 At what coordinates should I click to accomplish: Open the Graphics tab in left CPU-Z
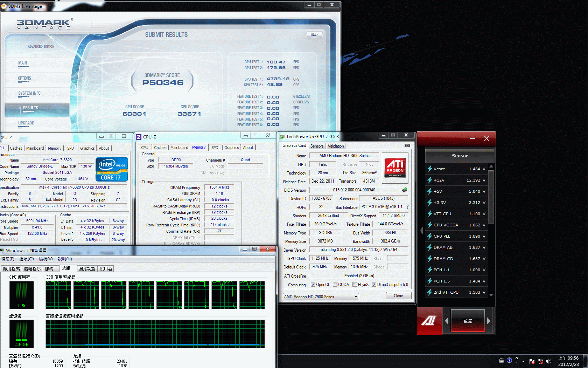(87, 148)
